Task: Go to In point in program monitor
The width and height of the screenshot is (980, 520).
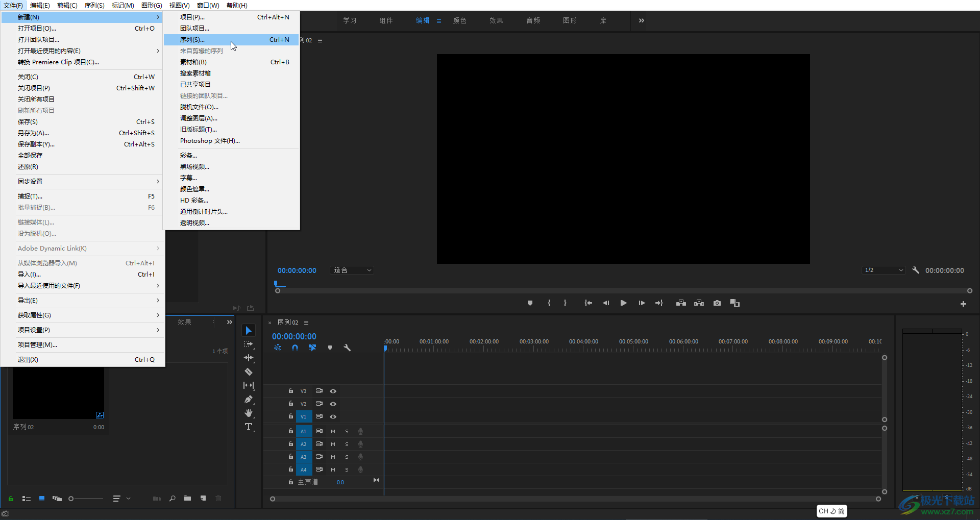Action: click(x=588, y=303)
